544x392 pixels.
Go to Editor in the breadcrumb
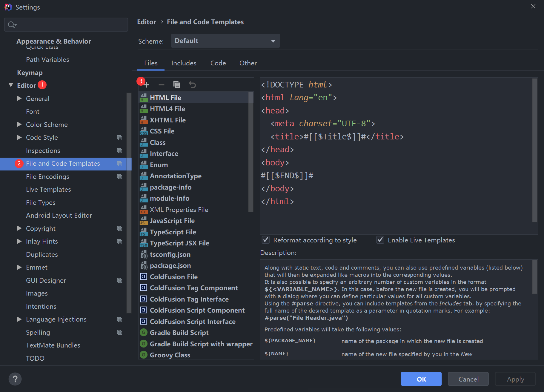pos(147,22)
